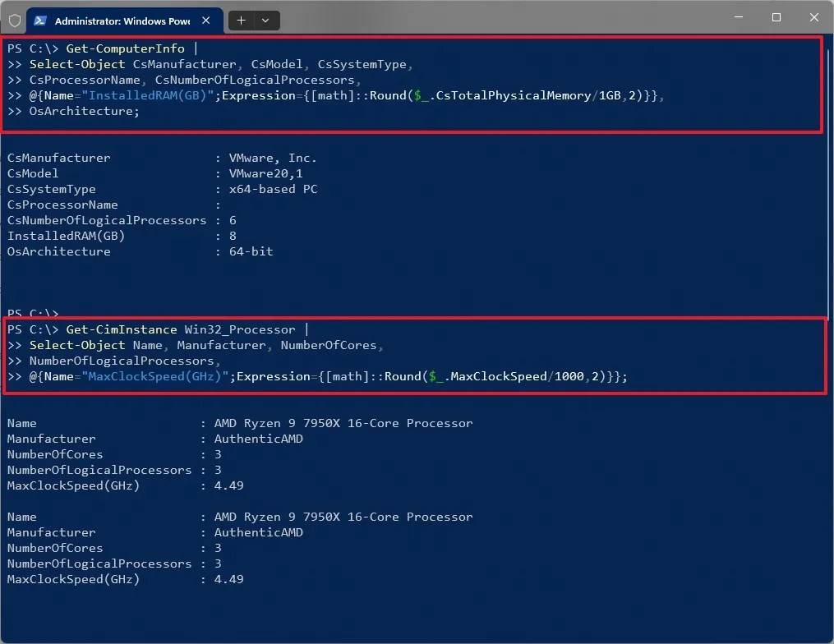Click the AMD Ryzen 9 7950X processor name

pyautogui.click(x=343, y=423)
